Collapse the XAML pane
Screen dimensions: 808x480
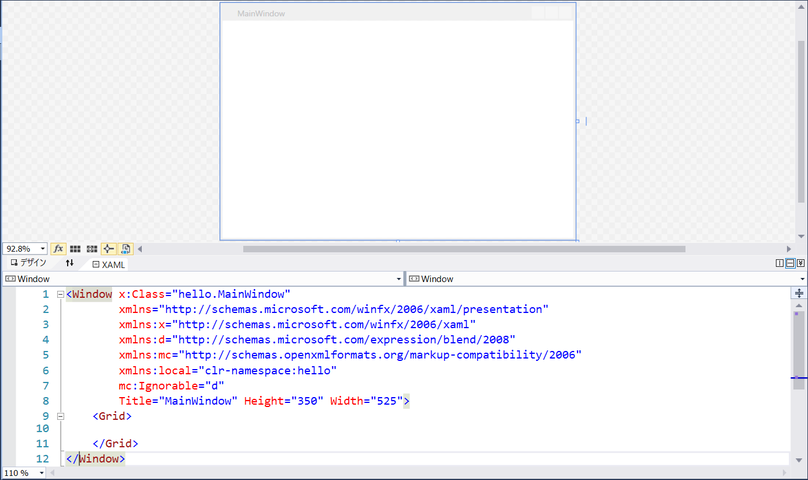tap(801, 263)
